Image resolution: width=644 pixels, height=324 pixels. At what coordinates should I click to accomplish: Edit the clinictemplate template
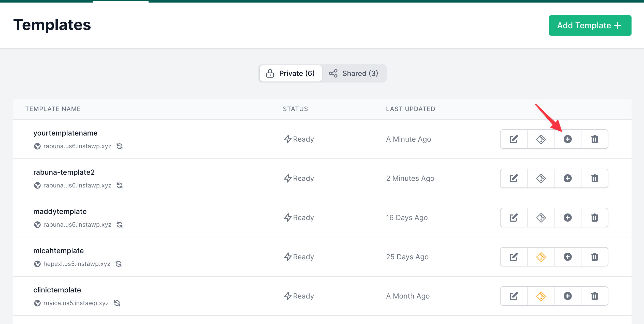514,296
